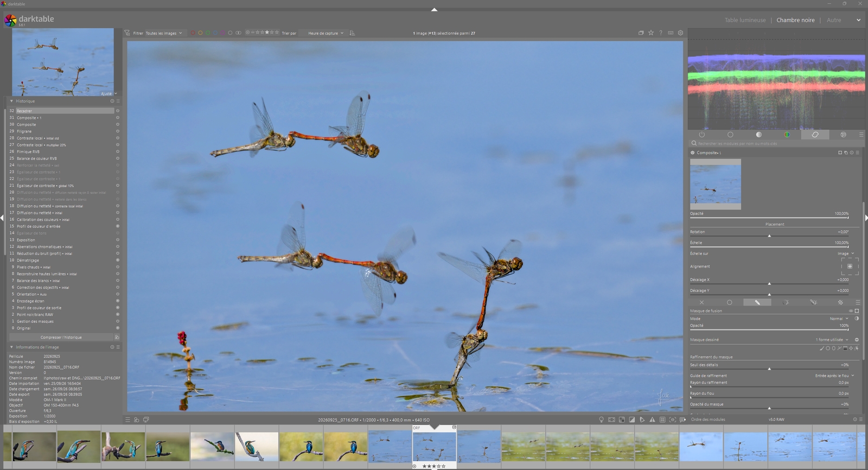This screenshot has height=470, width=868.
Task: Toggle mask visibility eye in Masque de fusion
Action: [851, 311]
